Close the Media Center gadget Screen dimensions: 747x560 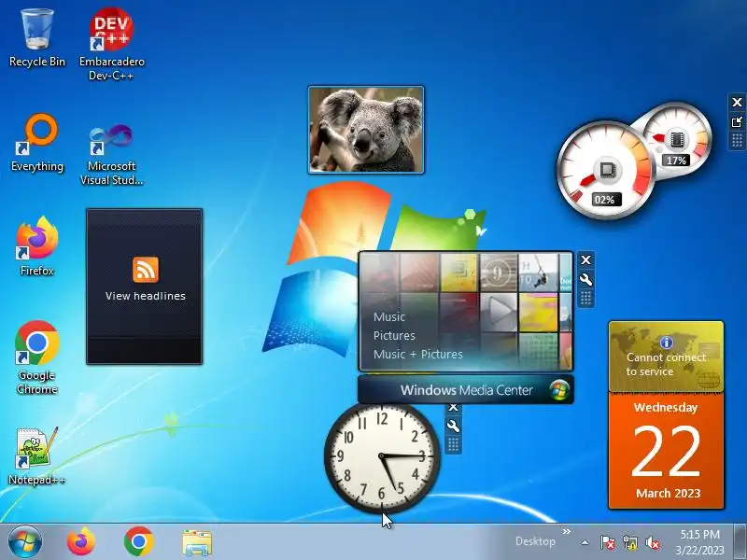586,260
